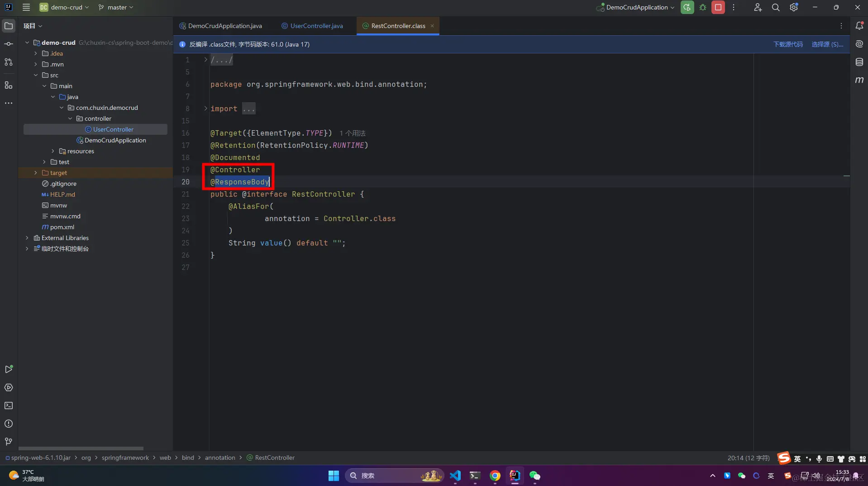
Task: Open Search Everywhere magnifier
Action: (x=776, y=7)
